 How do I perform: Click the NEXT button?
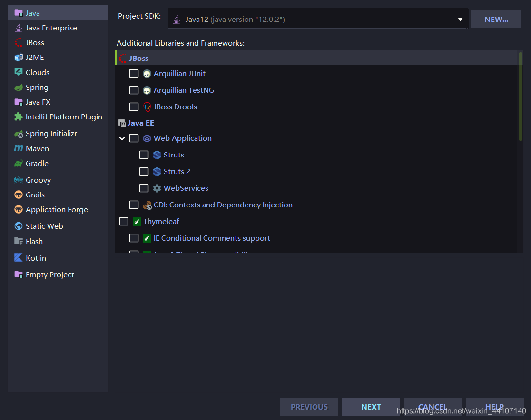click(x=371, y=407)
